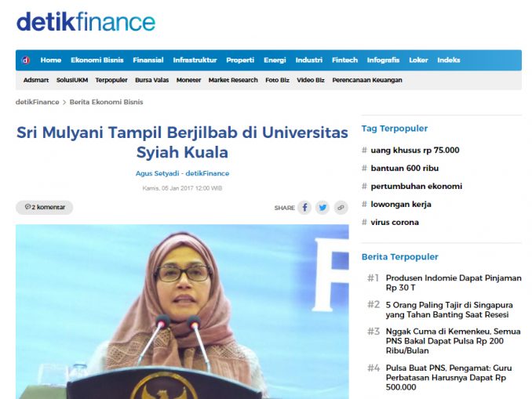Open SolusiUKM sub menu link

(x=72, y=80)
